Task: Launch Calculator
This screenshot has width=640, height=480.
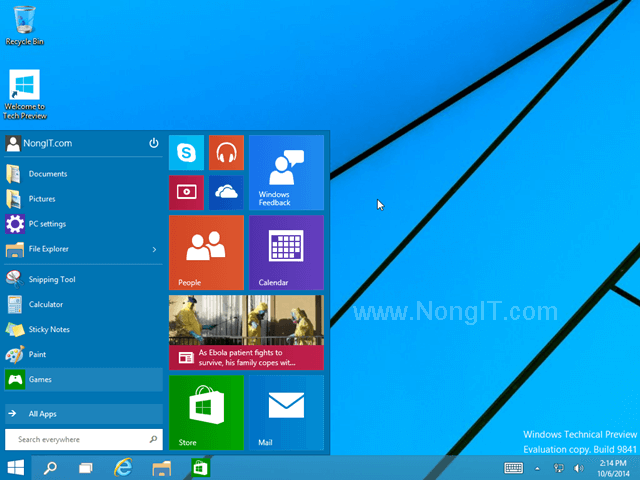Action: coord(83,304)
